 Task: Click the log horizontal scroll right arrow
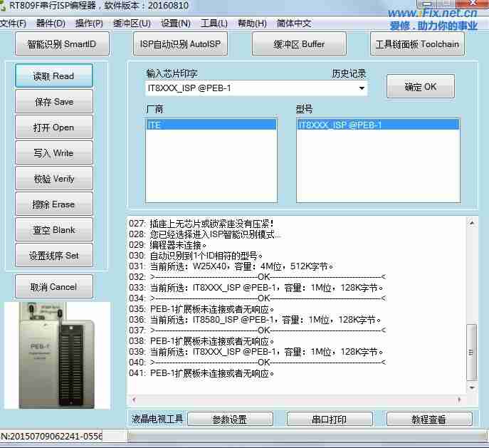click(x=459, y=400)
